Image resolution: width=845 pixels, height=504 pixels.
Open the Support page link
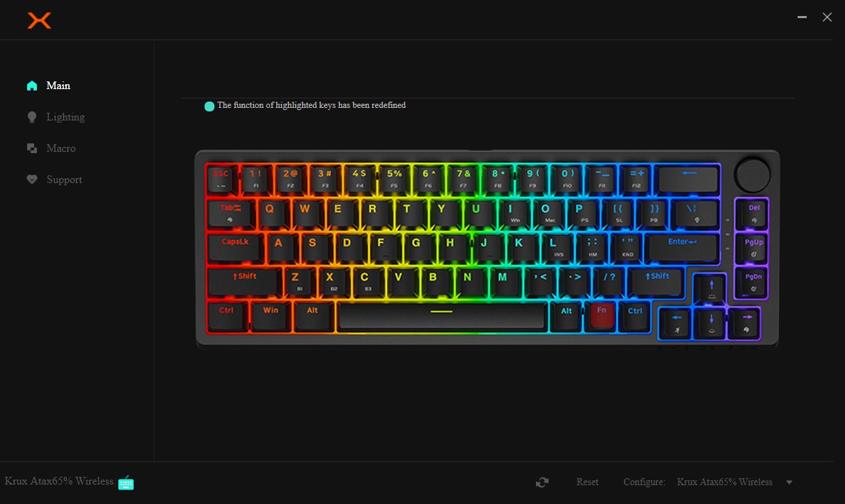click(64, 180)
